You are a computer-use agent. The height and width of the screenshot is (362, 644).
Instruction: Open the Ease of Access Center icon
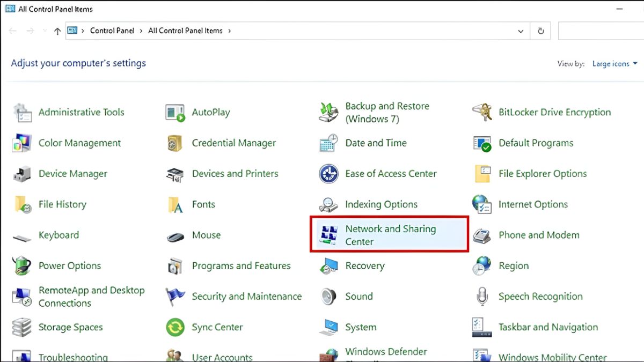(x=328, y=174)
